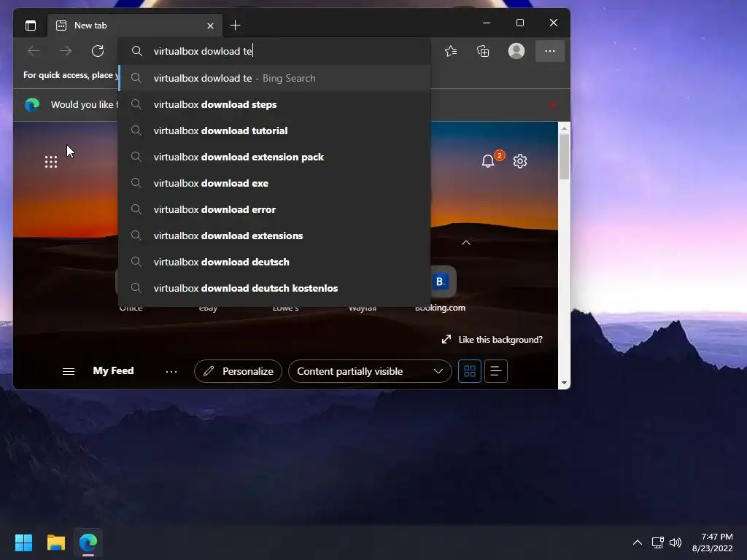Open a new tab with plus button
Image resolution: width=747 pixels, height=560 pixels.
(235, 26)
